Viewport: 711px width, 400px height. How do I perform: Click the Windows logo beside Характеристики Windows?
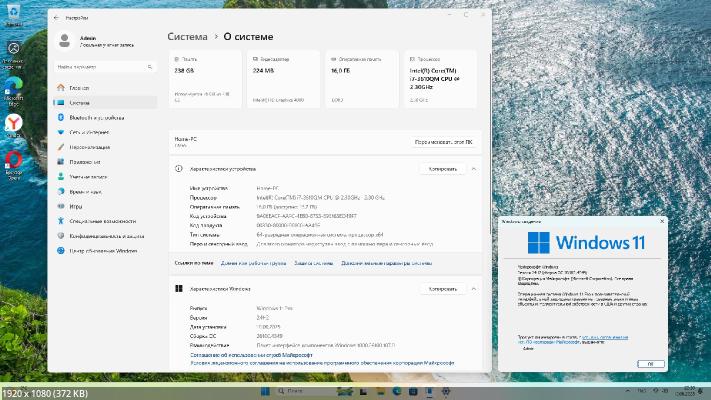coord(179,289)
